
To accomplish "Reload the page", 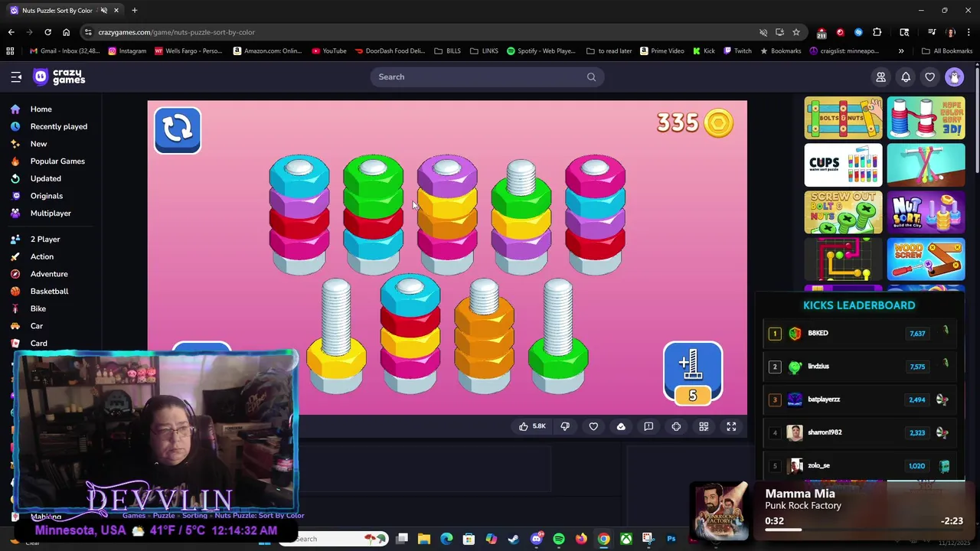I will 47,32.
